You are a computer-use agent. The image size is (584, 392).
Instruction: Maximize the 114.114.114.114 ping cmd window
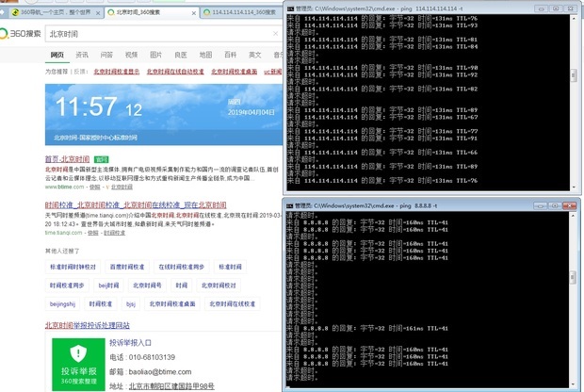click(x=556, y=8)
